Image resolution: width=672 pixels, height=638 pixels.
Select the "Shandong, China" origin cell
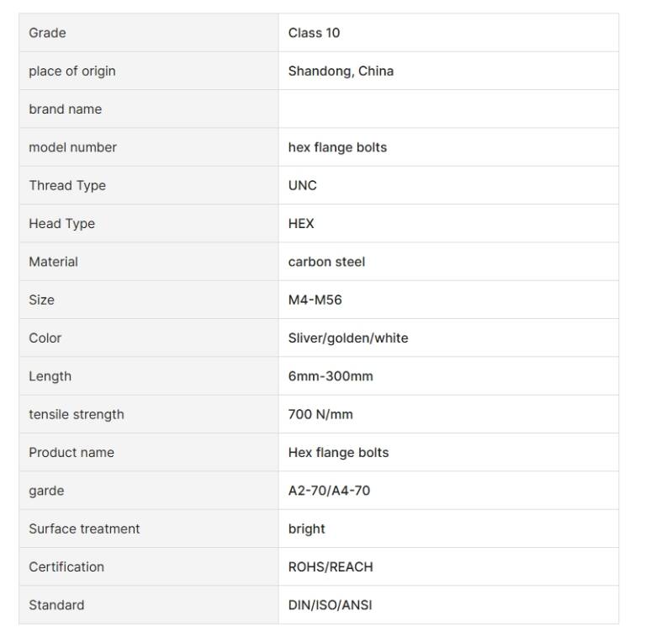[341, 71]
